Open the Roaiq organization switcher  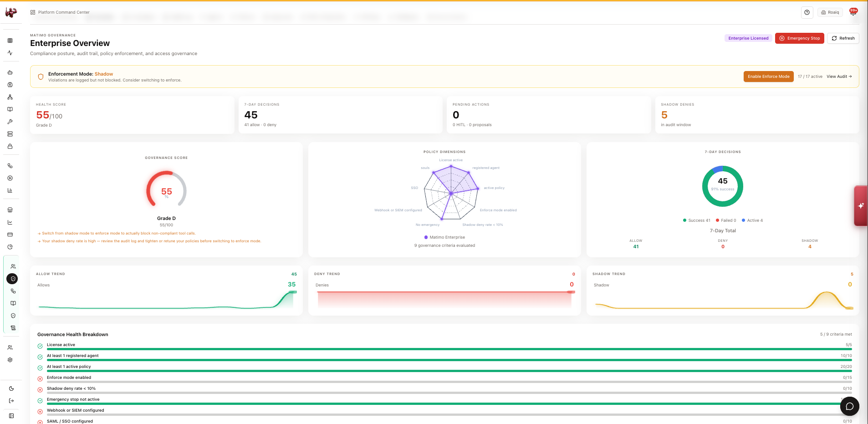click(x=830, y=12)
